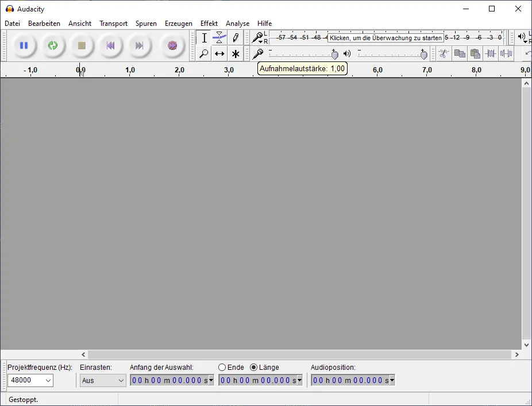Screen dimensions: 532x406
Task: Click the Stop button
Action: click(82, 45)
